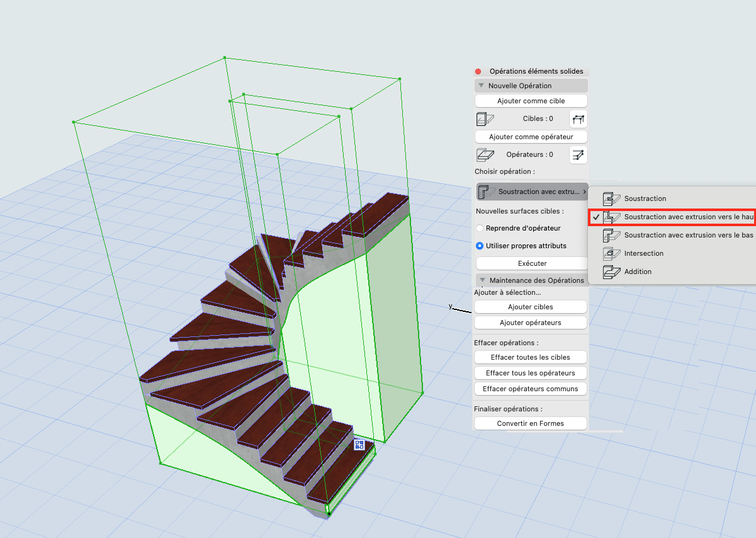Click Effacer toutes les cibles button

[x=531, y=357]
